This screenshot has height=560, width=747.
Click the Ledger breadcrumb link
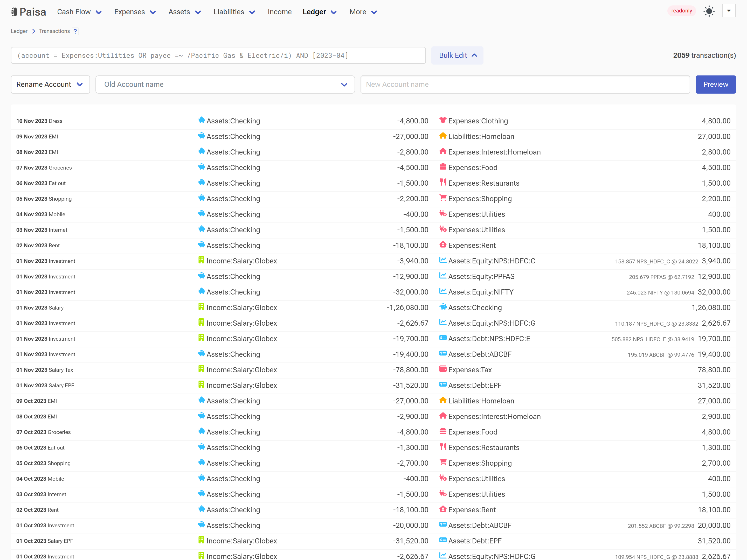click(x=19, y=31)
